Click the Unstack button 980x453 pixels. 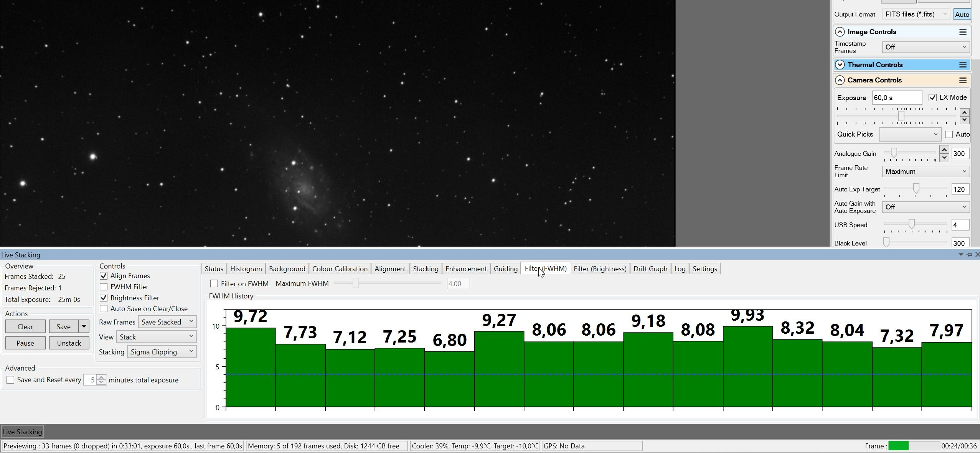69,343
